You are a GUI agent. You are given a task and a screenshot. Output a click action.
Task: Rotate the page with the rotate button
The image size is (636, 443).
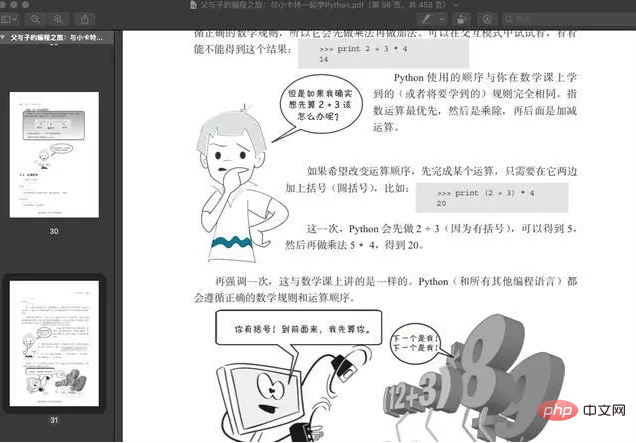pos(461,19)
